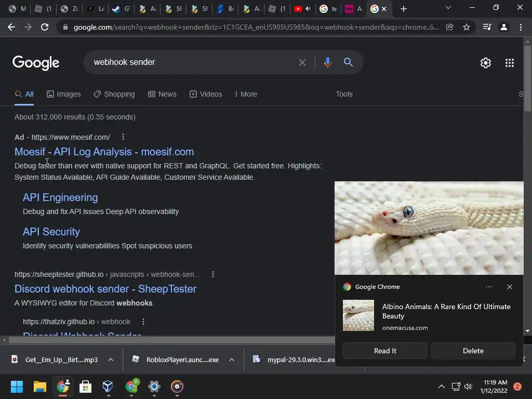Select the All search tab
The width and height of the screenshot is (532, 399).
click(24, 95)
